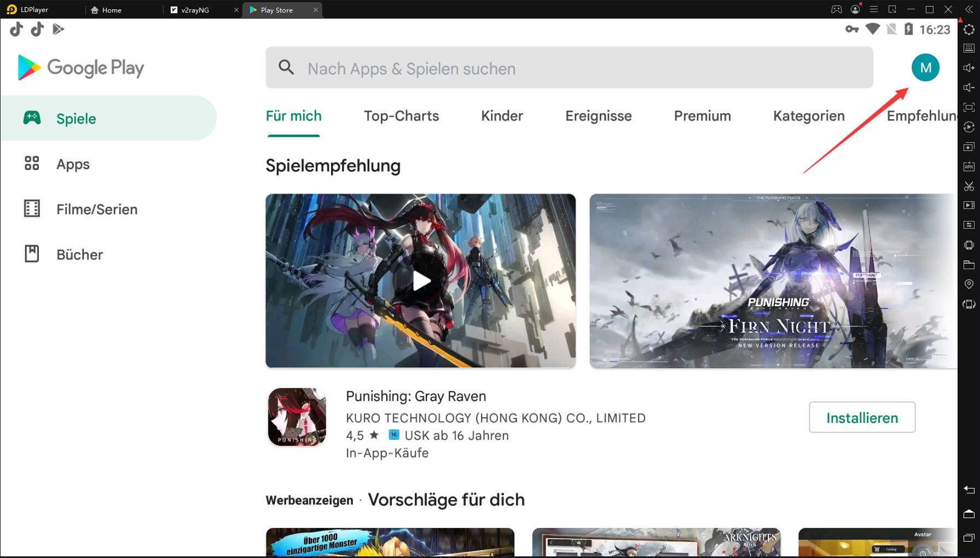Collapse the sidebar with the double-chevron icon

pyautogui.click(x=970, y=9)
